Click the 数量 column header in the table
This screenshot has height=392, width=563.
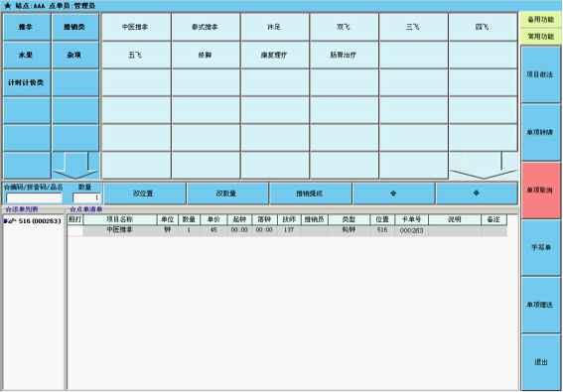point(190,219)
